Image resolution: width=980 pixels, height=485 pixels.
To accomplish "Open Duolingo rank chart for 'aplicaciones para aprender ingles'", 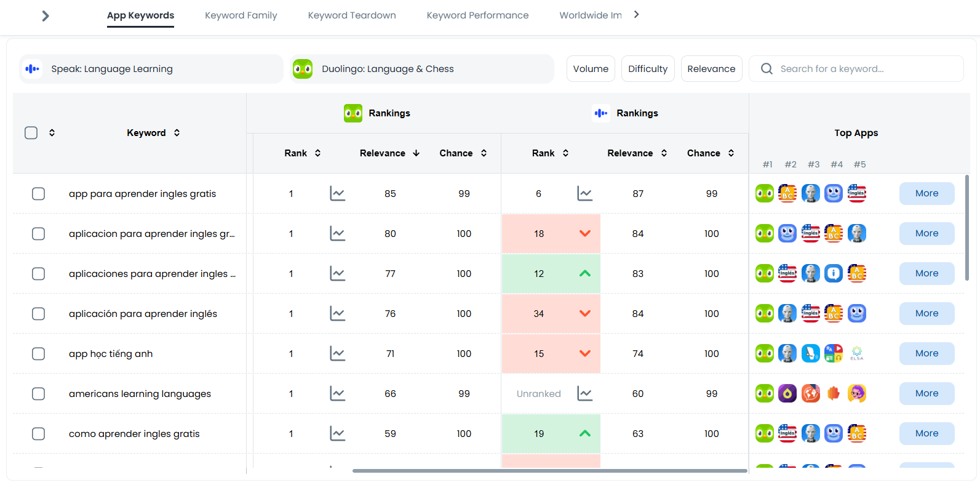I will 338,274.
